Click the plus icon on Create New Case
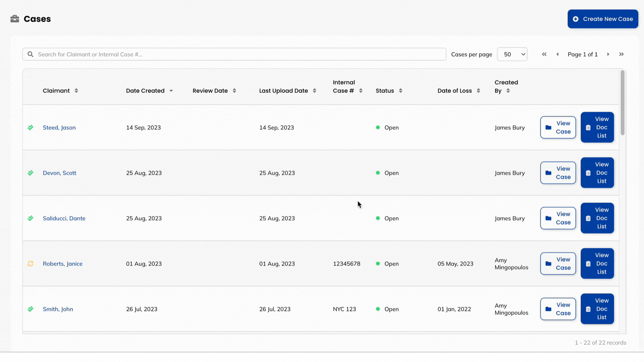The height and width of the screenshot is (362, 644). (x=576, y=19)
